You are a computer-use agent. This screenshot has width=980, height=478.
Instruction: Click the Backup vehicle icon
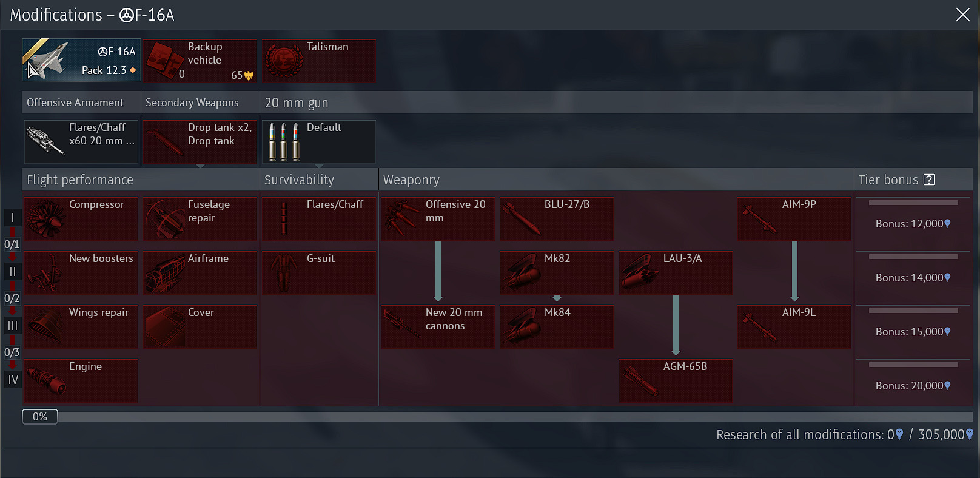165,61
